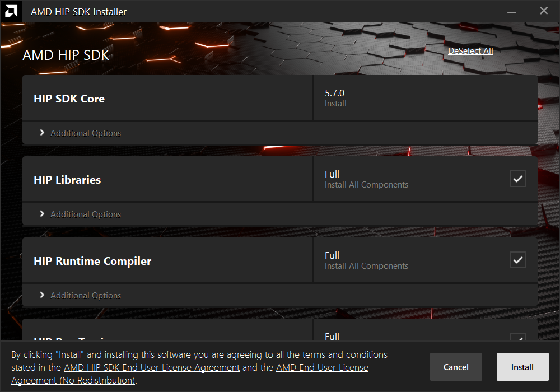Click chevron arrow under HIP Runtime Compiler
This screenshot has width=560, height=392.
tap(42, 295)
